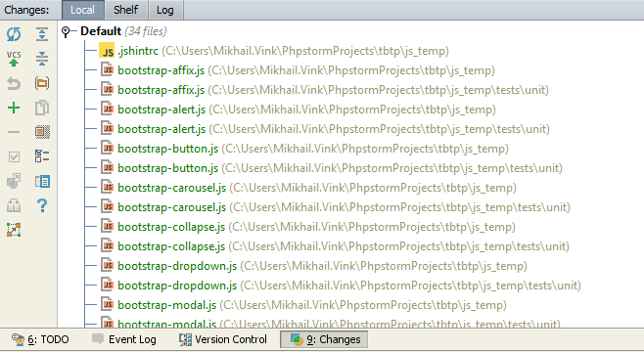This screenshot has height=352, width=644.
Task: Click the checklist Configure Ignored Files icon
Action: tap(42, 156)
